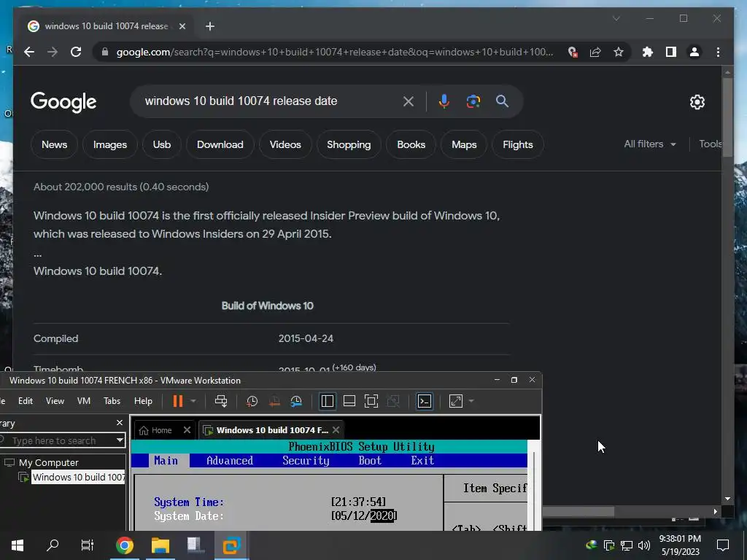Viewport: 747px width, 560px height.
Task: Toggle VMware library sidebar view
Action: [x=328, y=401]
